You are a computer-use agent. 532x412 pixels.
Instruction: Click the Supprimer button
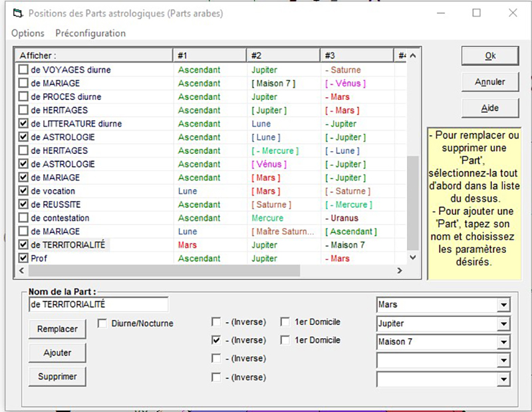57,376
